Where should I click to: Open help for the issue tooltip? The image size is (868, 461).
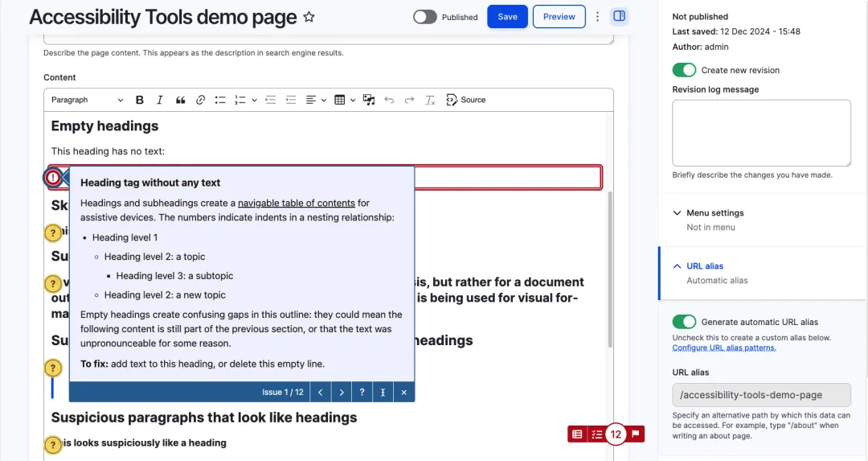tap(362, 392)
